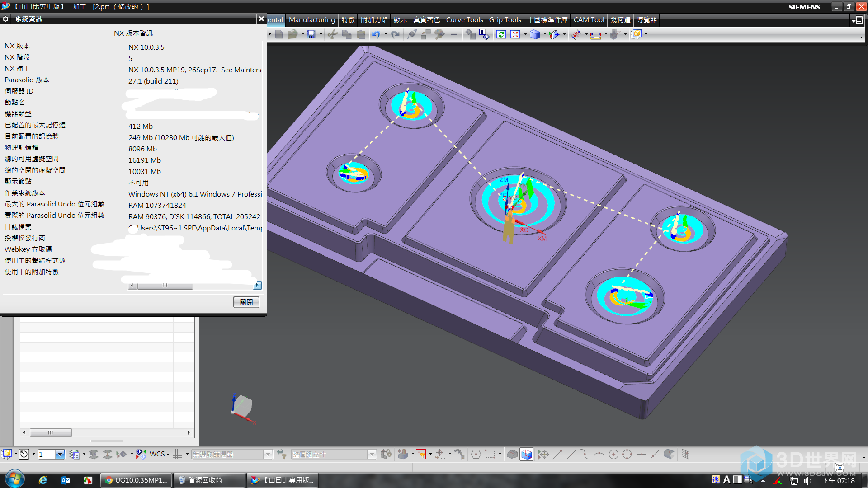The height and width of the screenshot is (488, 868).
Task: Open the work layer number dropdown
Action: click(x=60, y=454)
